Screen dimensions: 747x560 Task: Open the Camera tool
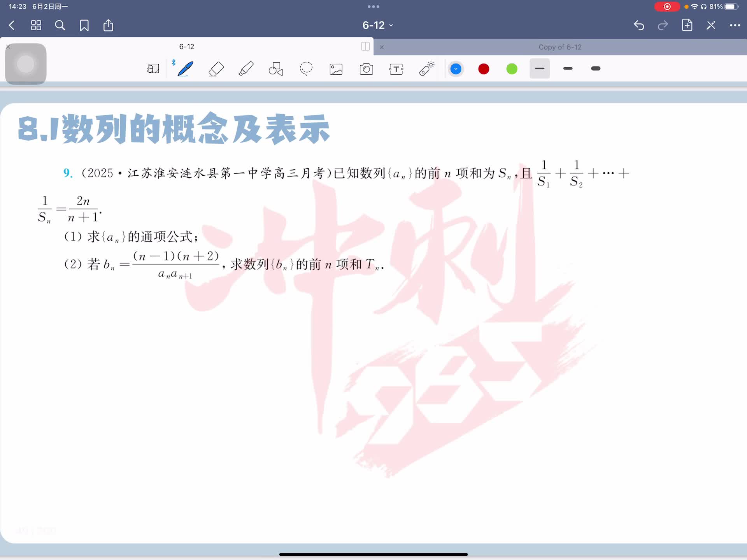pos(366,69)
